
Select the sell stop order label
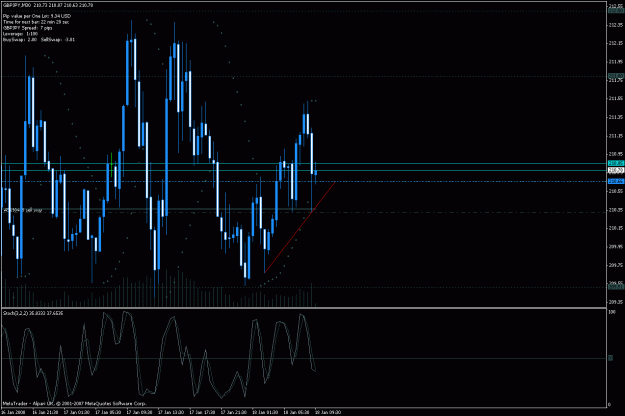coord(22,210)
